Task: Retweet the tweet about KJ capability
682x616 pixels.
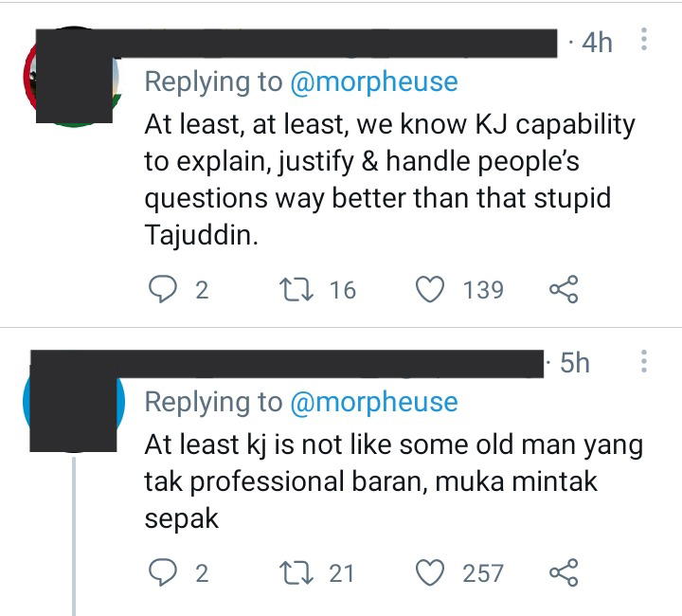Action: pos(296,290)
